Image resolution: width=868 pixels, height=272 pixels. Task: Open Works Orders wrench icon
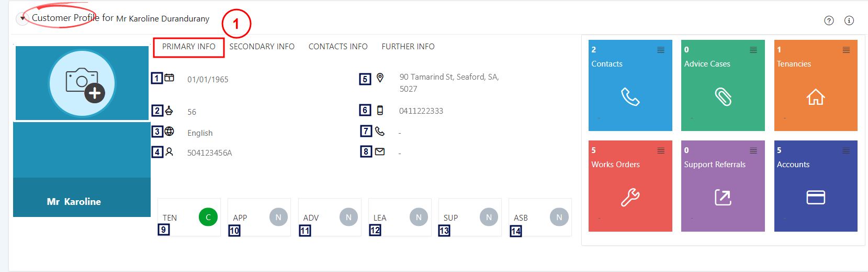(630, 198)
